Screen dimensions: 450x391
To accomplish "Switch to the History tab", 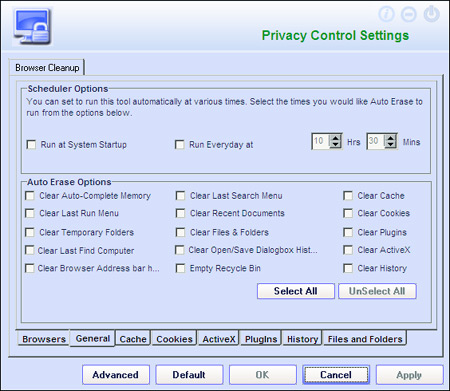I will 302,339.
